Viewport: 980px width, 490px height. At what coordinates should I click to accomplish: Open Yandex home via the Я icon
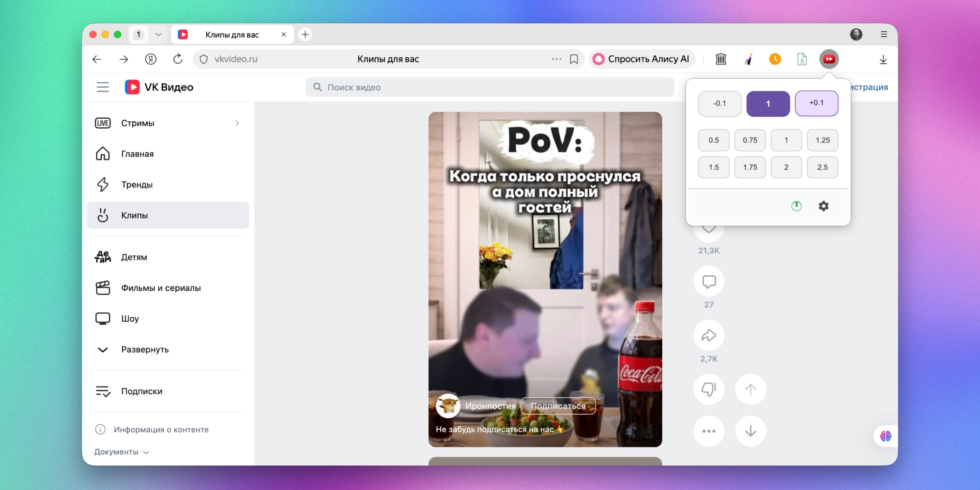click(x=151, y=59)
